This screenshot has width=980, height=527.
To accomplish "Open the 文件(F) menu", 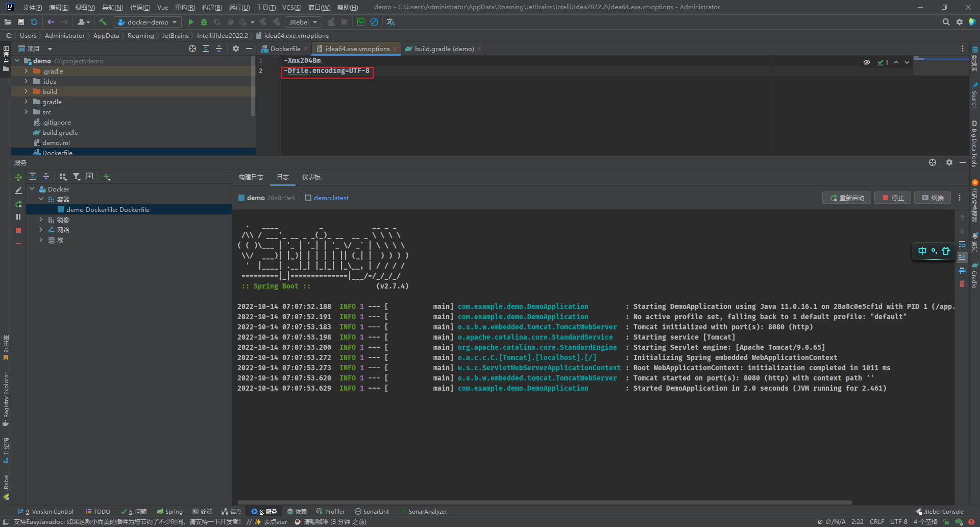I will coord(32,7).
